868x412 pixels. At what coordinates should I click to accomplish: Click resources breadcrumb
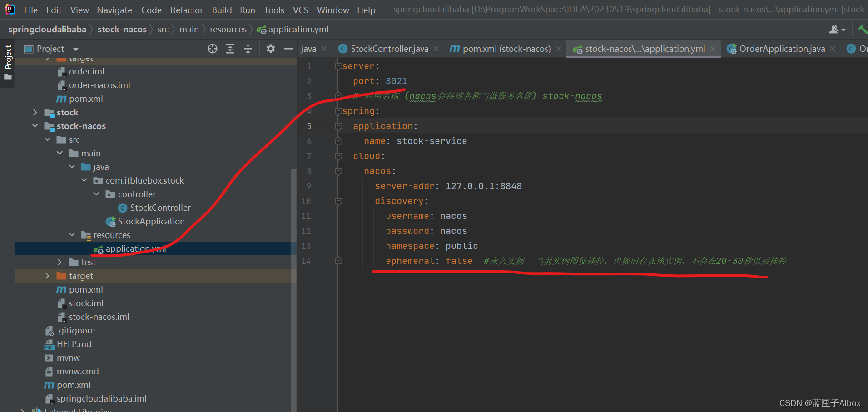point(228,30)
